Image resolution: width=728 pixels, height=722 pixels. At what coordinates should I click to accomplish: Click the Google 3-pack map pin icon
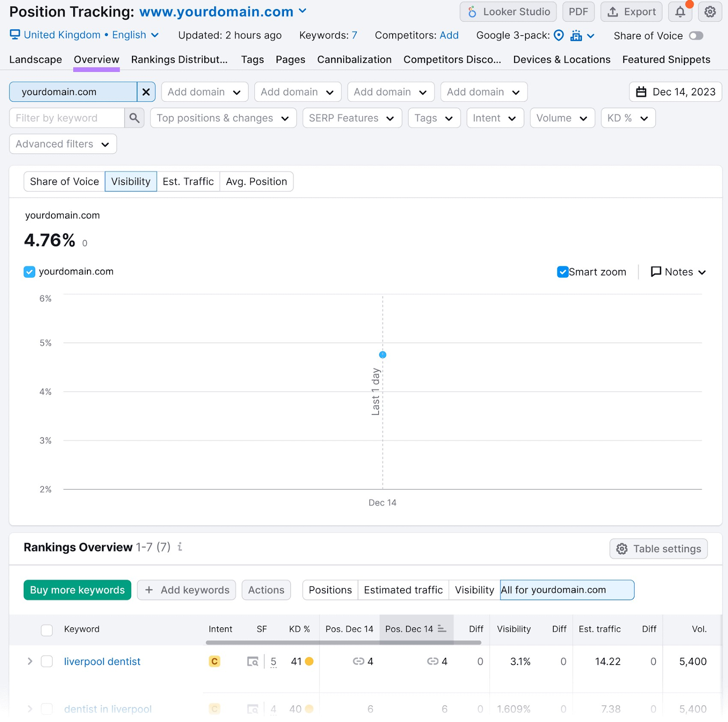tap(559, 35)
